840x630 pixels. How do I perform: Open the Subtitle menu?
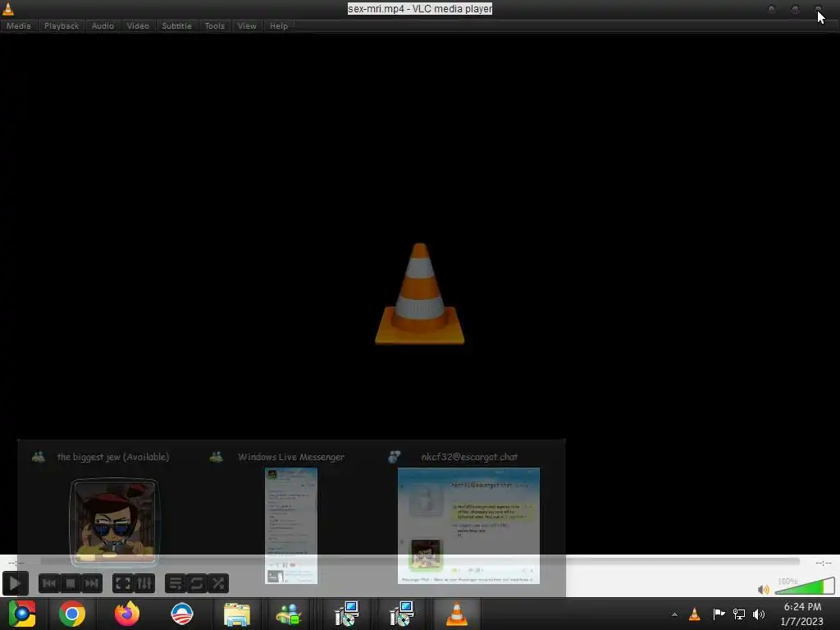[177, 25]
